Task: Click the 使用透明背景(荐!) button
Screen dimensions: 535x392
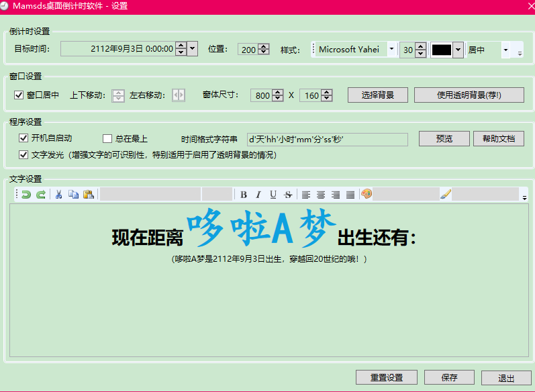Action: [469, 95]
